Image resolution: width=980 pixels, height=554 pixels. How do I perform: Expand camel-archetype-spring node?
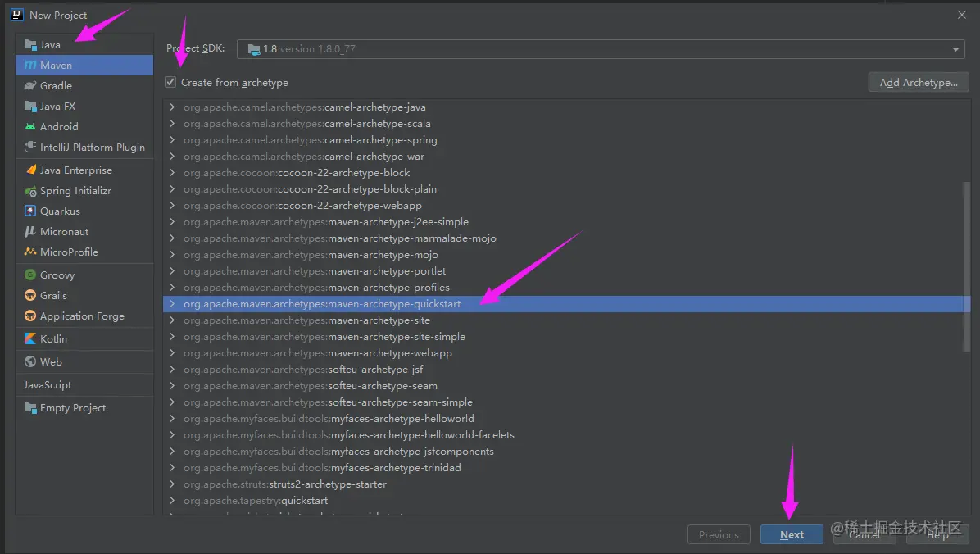pyautogui.click(x=173, y=140)
